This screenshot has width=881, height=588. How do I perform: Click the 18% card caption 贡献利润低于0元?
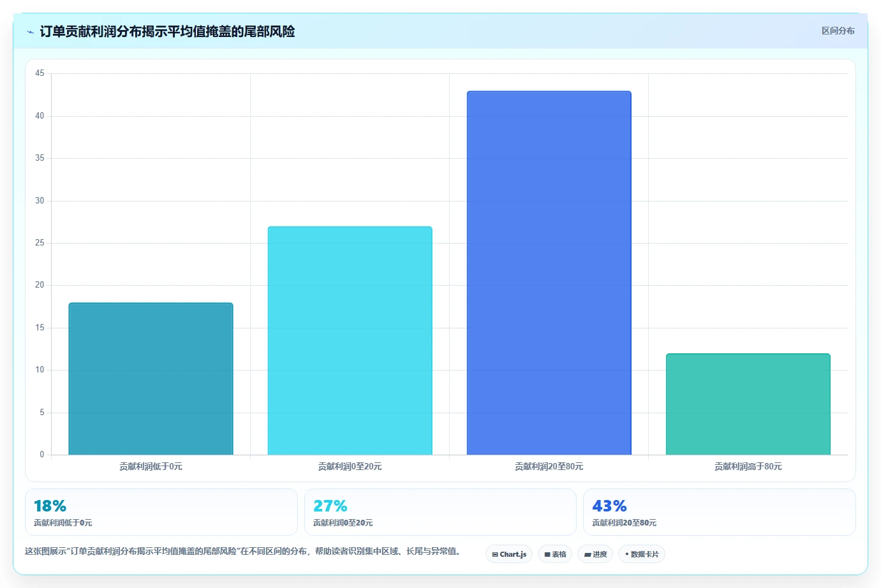point(63,523)
